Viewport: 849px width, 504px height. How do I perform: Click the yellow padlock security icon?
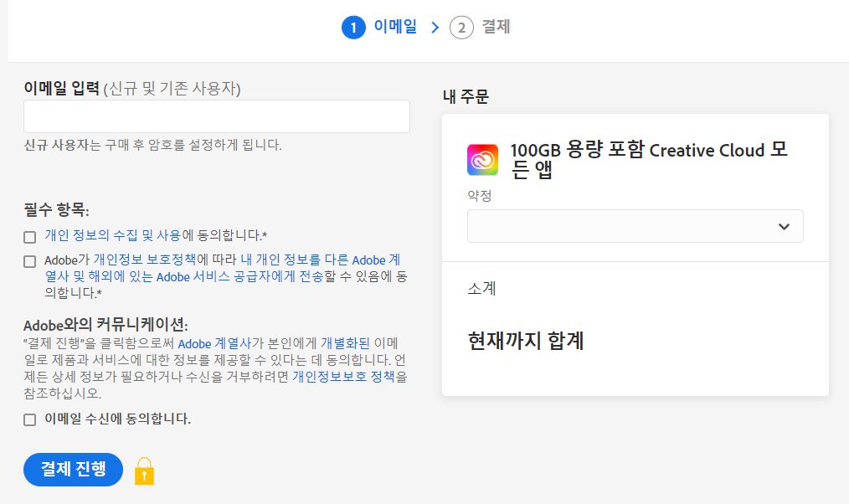click(x=145, y=471)
